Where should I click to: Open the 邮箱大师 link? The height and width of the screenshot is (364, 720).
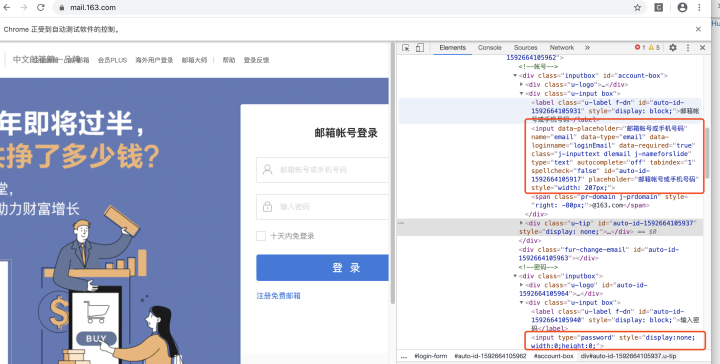coord(194,60)
